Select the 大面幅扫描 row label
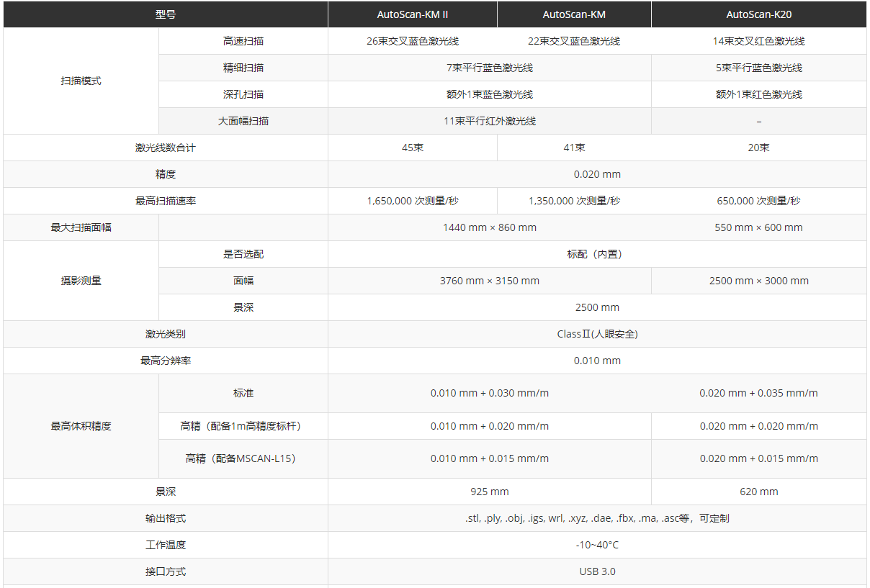 pos(243,121)
